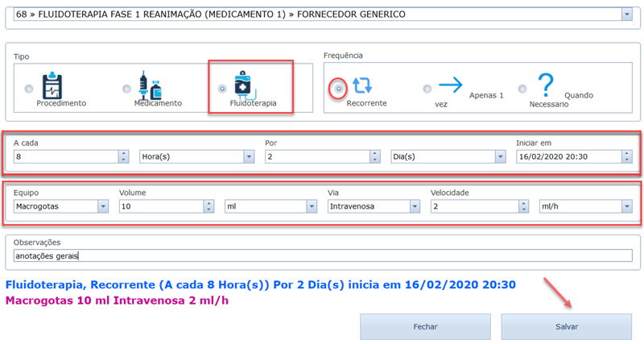Screen dimensions: 644x344
Task: Click the Tipo section label
Action: click(x=22, y=56)
